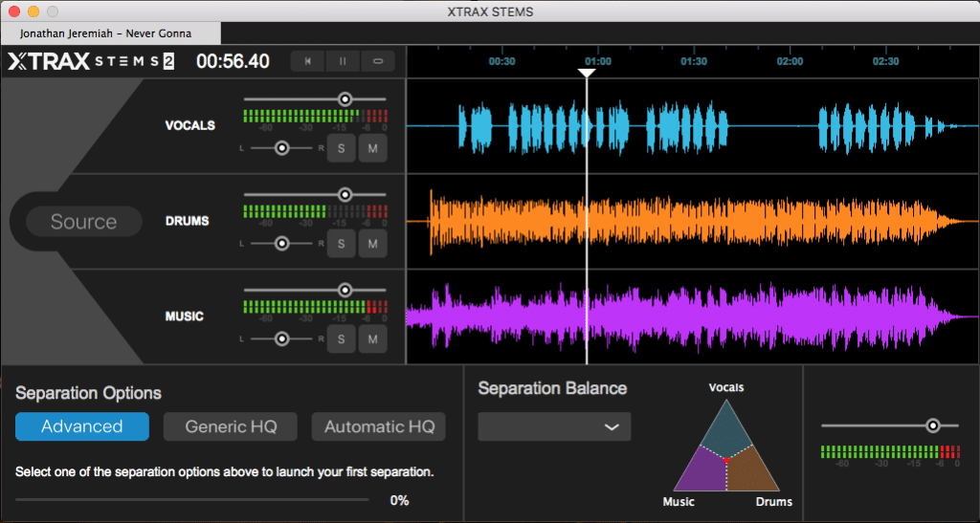Mute the Drums track
Image resolution: width=980 pixels, height=523 pixels.
coord(372,244)
